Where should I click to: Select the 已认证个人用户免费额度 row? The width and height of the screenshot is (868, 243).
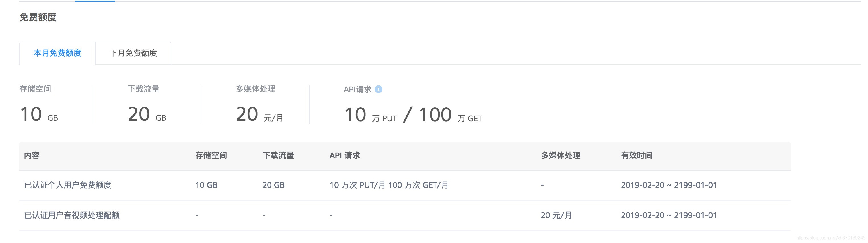(68, 185)
